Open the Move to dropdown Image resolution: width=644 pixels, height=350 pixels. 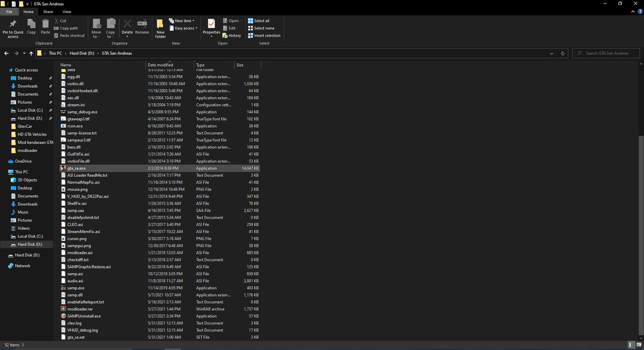[x=96, y=36]
